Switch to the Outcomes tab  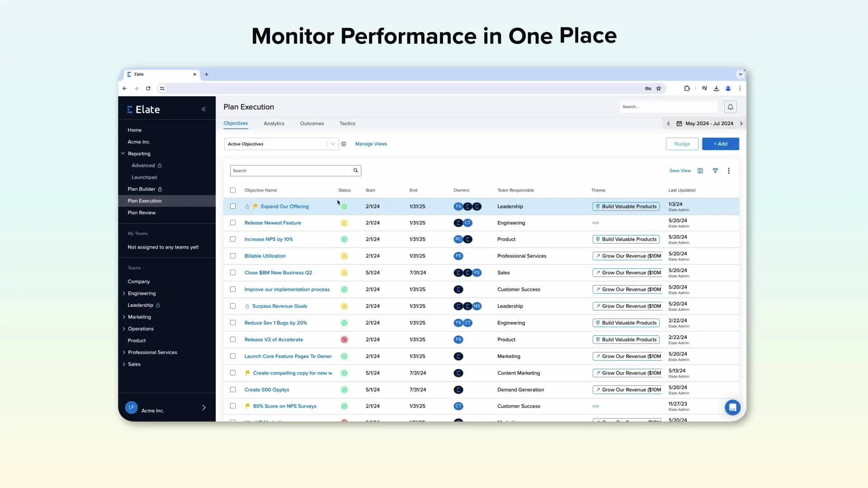point(312,124)
